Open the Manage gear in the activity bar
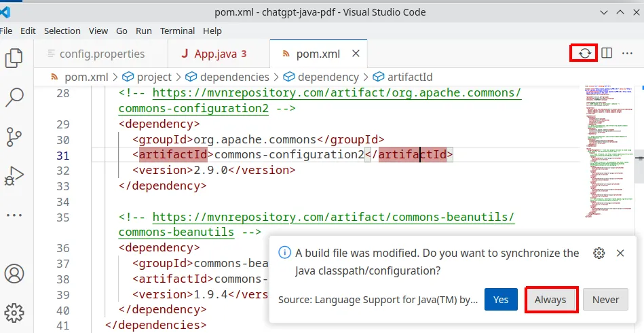 click(x=14, y=313)
